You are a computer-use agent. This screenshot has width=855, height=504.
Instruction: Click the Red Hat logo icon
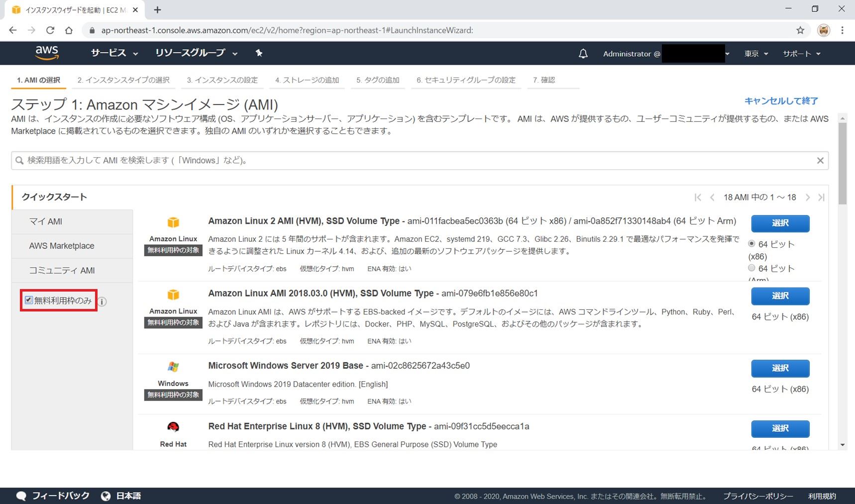(x=173, y=427)
